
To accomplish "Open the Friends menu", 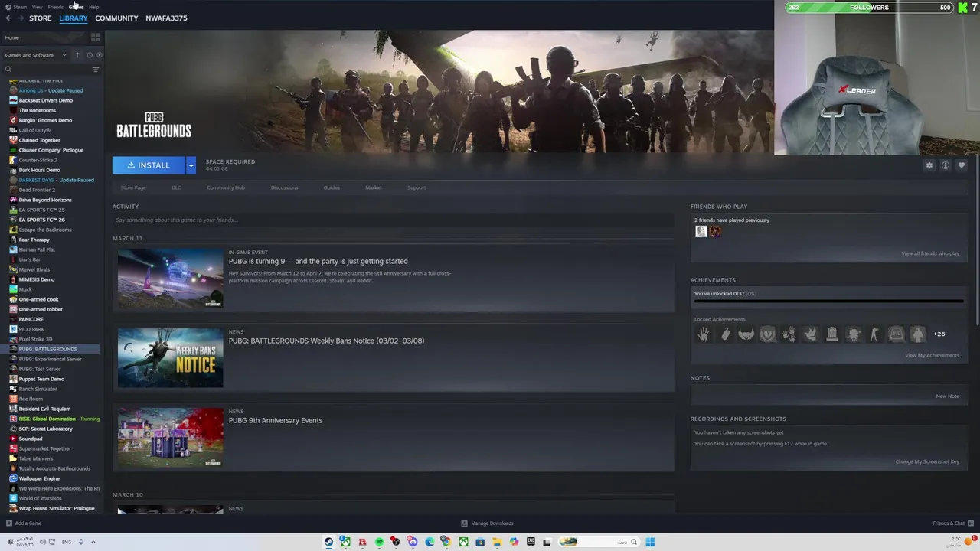I will click(x=55, y=7).
